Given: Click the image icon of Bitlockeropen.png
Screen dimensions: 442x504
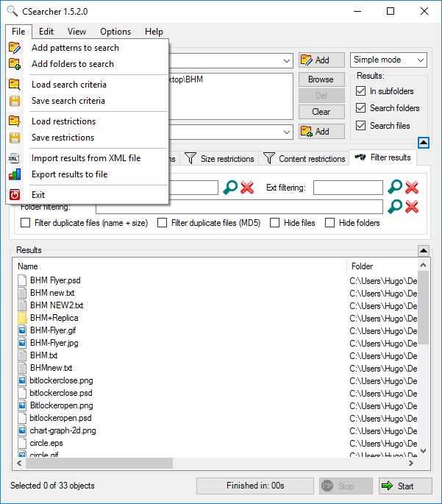Looking at the screenshot, I should click(22, 405).
